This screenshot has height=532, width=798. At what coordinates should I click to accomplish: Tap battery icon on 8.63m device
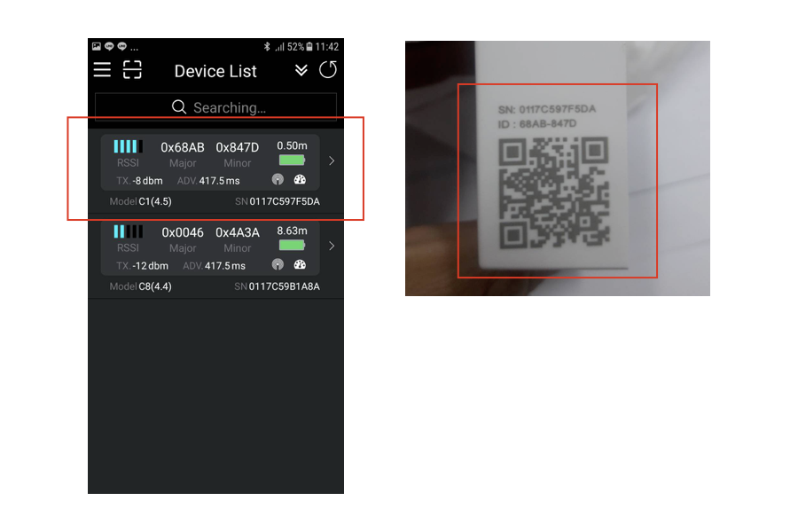[292, 246]
